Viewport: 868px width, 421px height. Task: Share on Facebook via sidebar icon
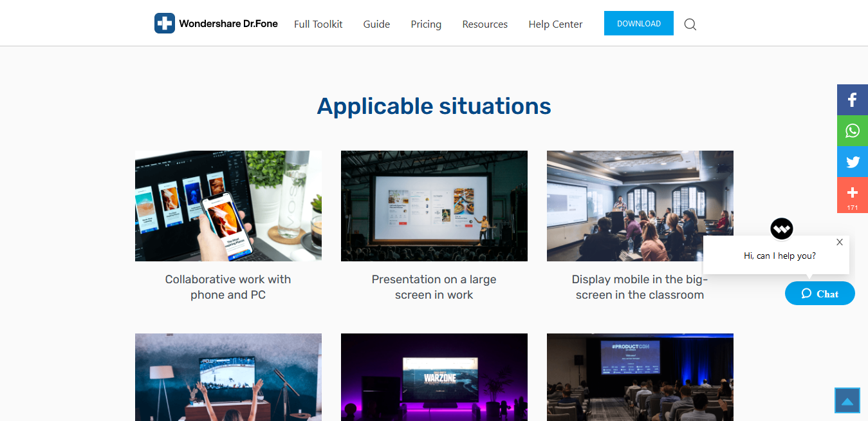[853, 100]
